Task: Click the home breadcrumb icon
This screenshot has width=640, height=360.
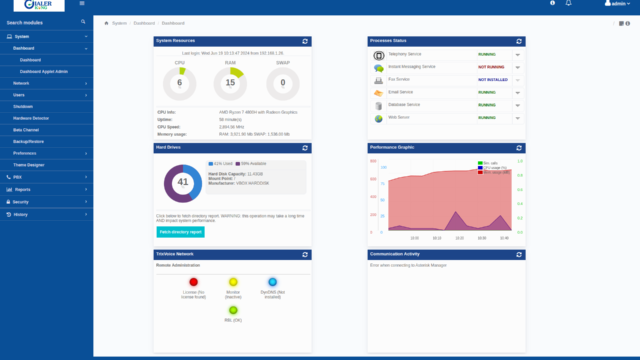Action: 107,23
